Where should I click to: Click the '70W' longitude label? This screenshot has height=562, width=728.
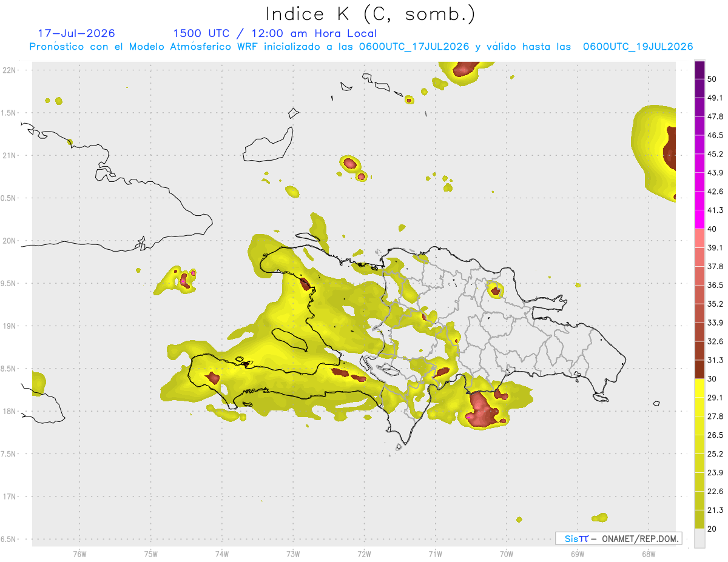[507, 554]
